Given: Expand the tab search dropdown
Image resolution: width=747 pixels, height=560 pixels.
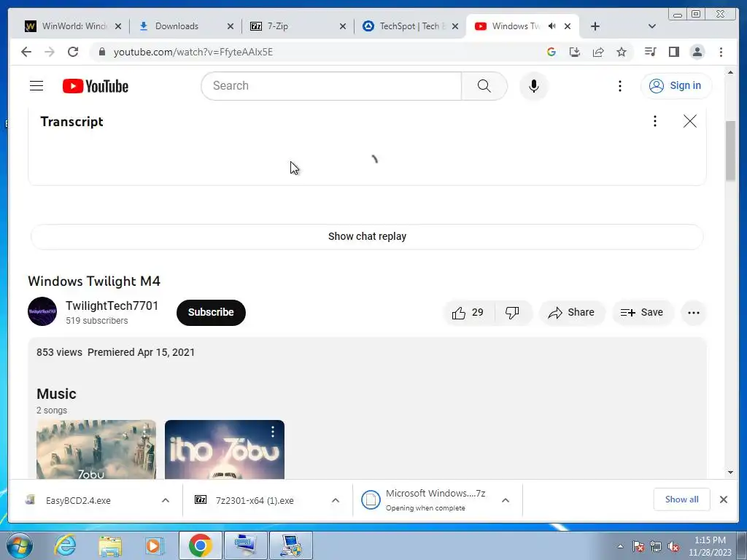Looking at the screenshot, I should click(x=652, y=26).
